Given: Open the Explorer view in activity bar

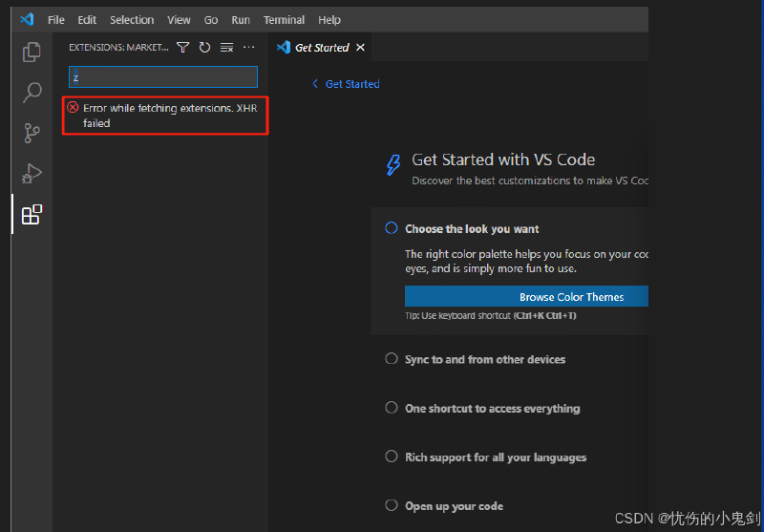Looking at the screenshot, I should pyautogui.click(x=32, y=53).
